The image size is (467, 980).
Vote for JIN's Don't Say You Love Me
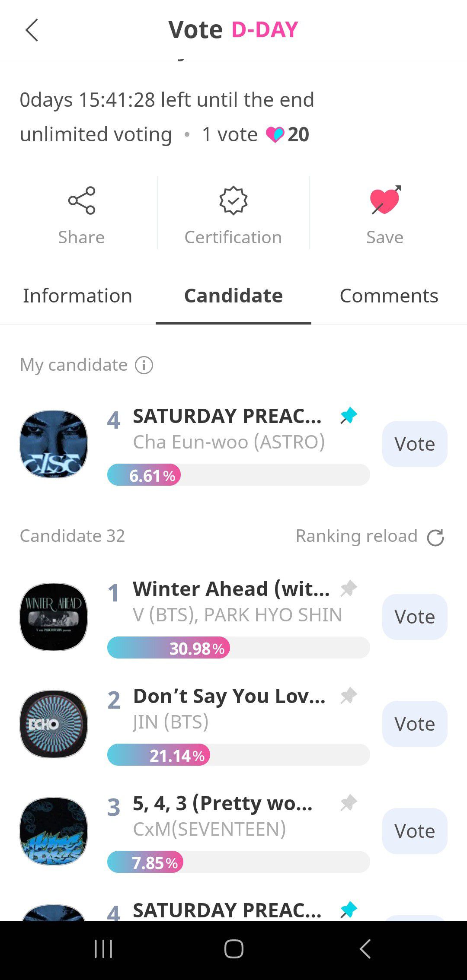pos(414,724)
